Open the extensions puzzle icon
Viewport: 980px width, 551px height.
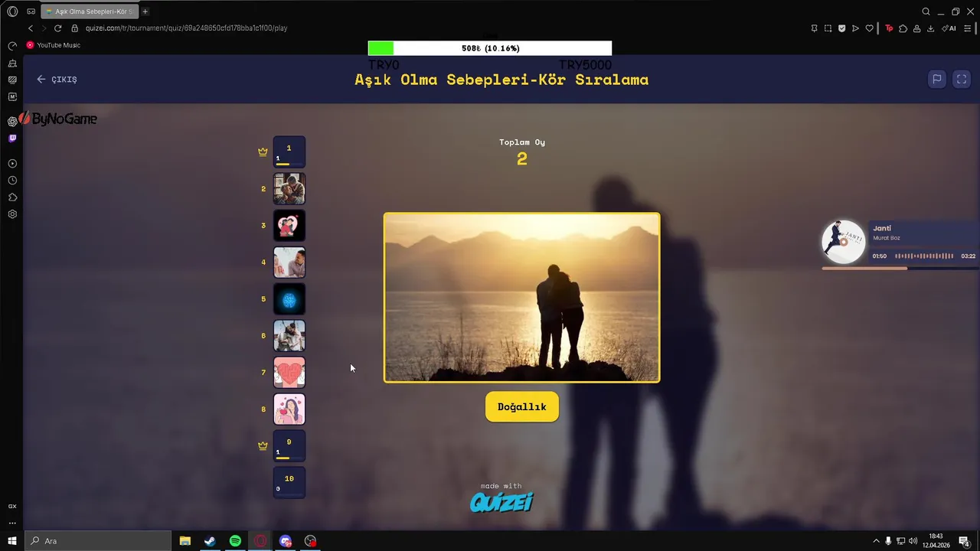tap(903, 28)
